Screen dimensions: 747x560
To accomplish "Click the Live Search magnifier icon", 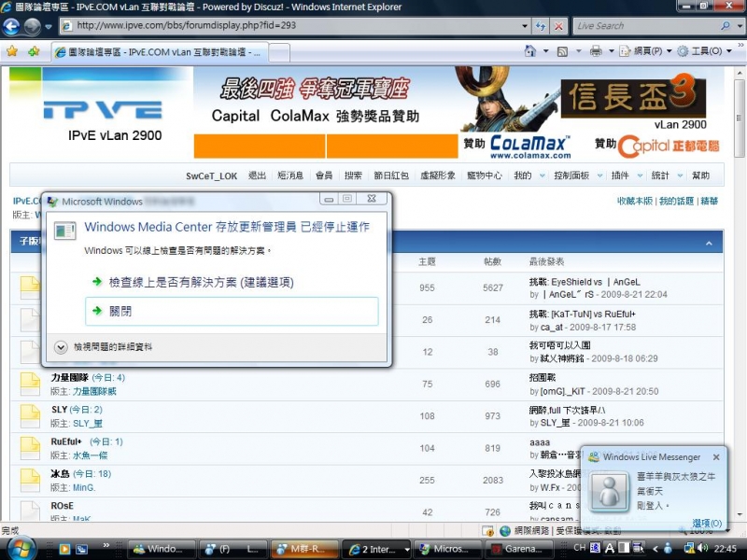I will pyautogui.click(x=726, y=26).
